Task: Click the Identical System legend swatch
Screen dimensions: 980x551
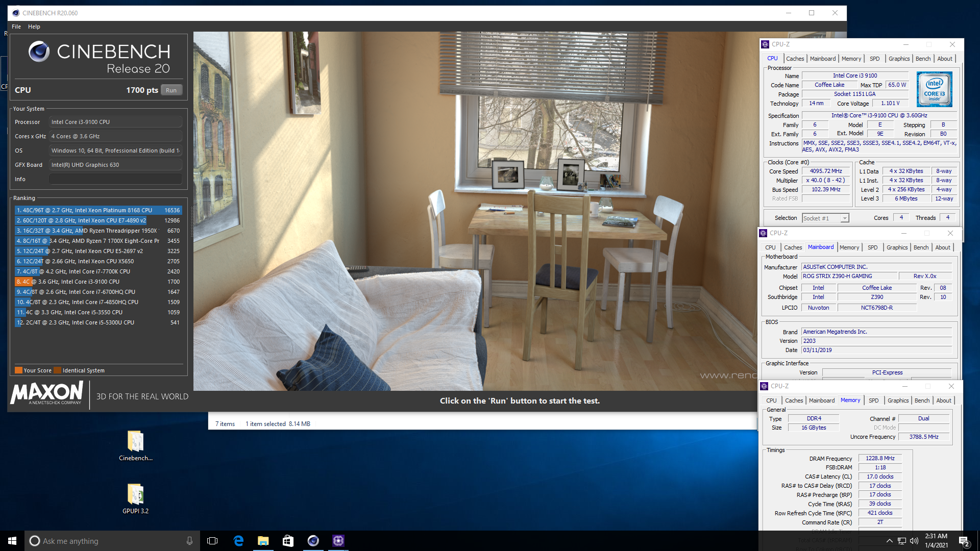Action: coord(58,370)
